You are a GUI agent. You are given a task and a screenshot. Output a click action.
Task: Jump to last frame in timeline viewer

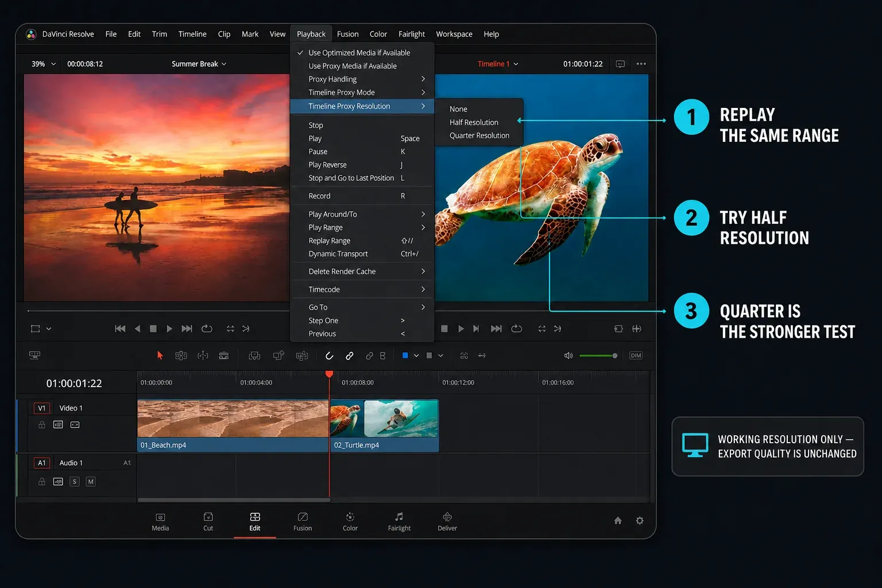click(496, 328)
